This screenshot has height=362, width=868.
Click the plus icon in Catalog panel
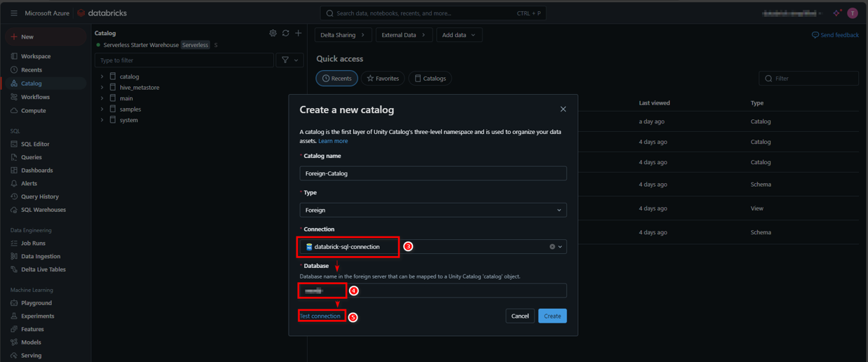click(298, 33)
